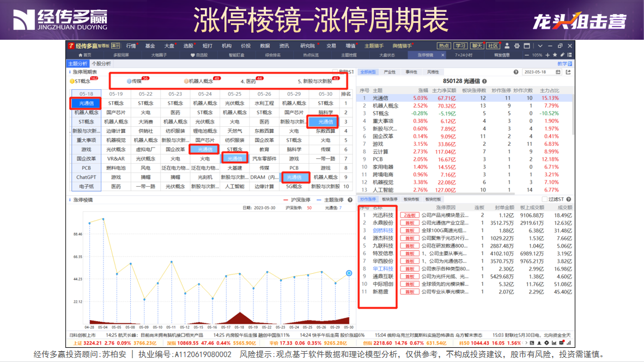Click the 首页 home tab

pos(85,54)
